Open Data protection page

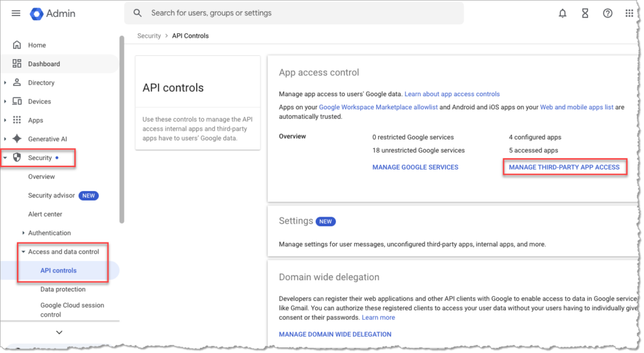tap(63, 290)
